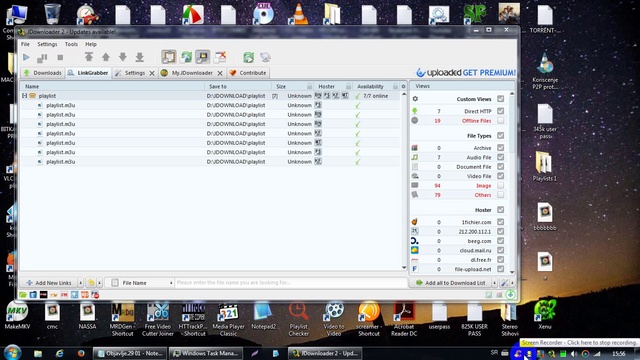This screenshot has width=640, height=360.
Task: Enable the Image file type checkbox
Action: tap(500, 185)
